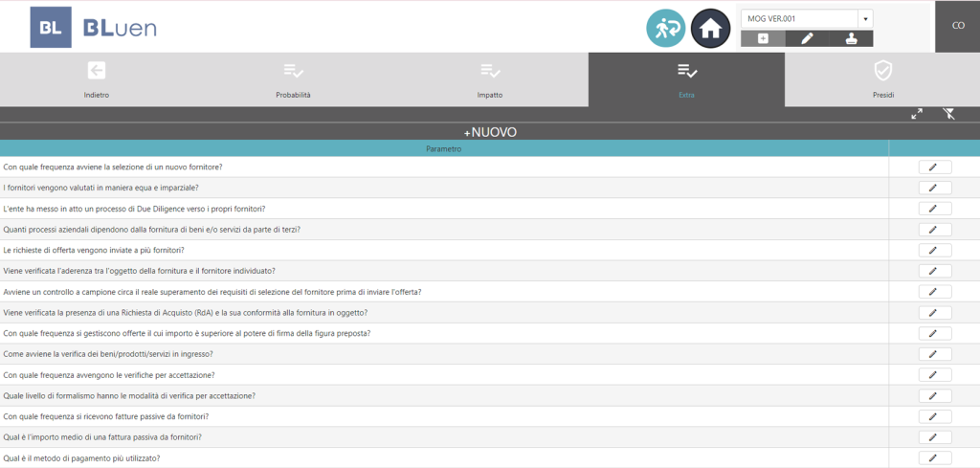The image size is (980, 468).
Task: Edit 'Come avviene la verifica dei beni' row
Action: point(935,354)
